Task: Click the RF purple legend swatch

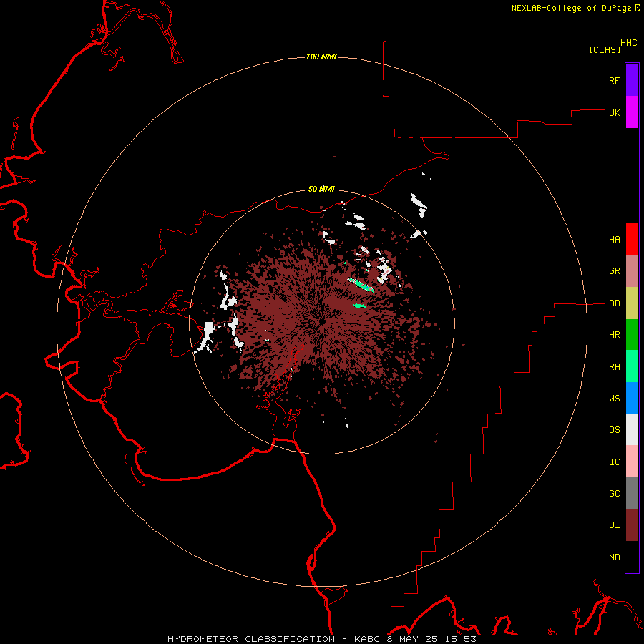Action: [632, 80]
